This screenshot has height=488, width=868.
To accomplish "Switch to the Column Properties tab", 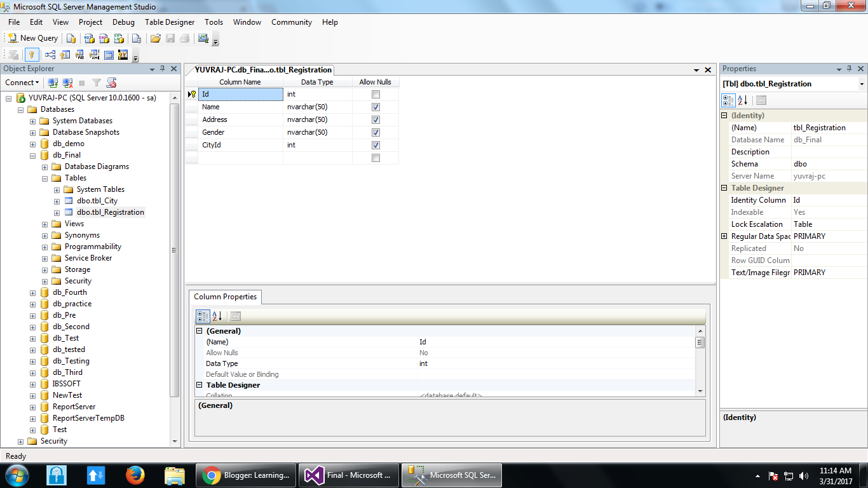I will [x=225, y=296].
